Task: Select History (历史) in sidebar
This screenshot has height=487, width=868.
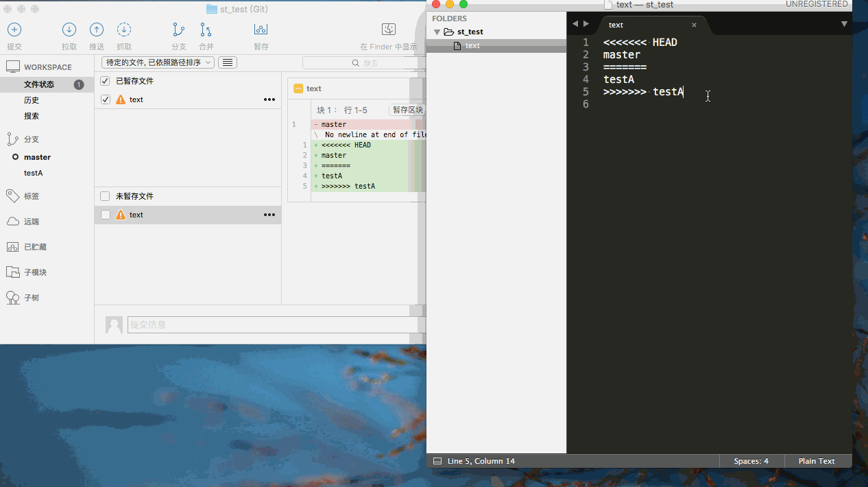Action: tap(32, 100)
